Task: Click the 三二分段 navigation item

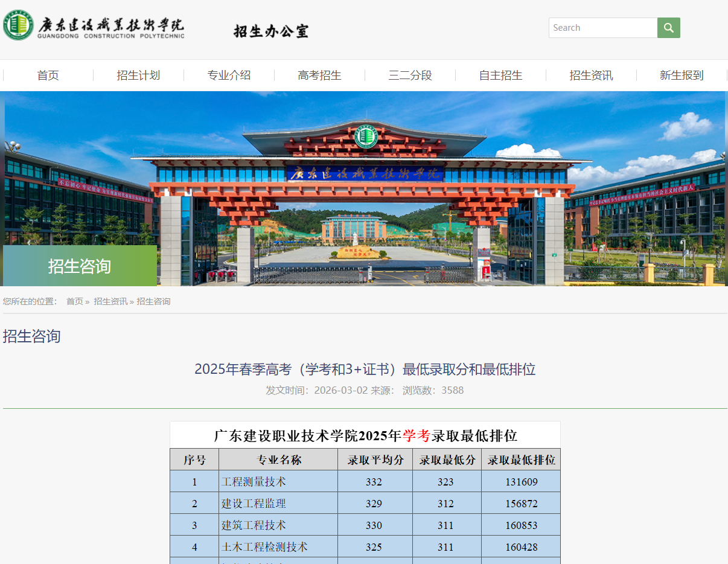Action: tap(410, 75)
